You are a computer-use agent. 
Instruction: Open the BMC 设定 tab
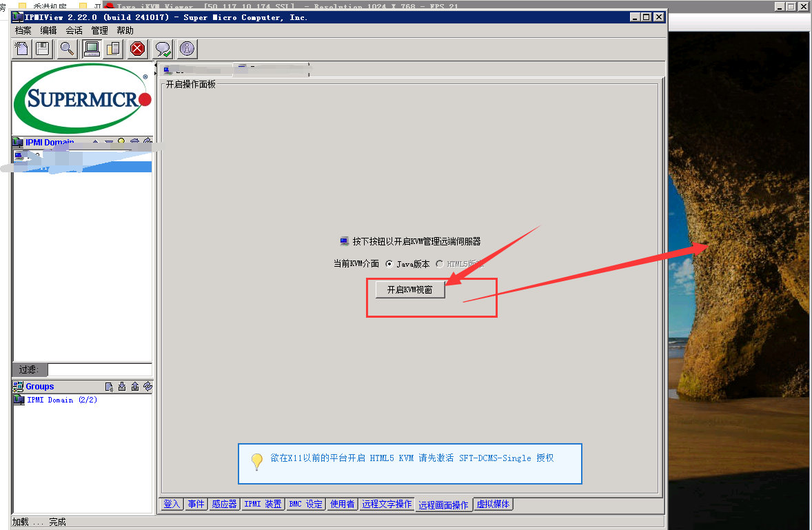click(x=305, y=504)
